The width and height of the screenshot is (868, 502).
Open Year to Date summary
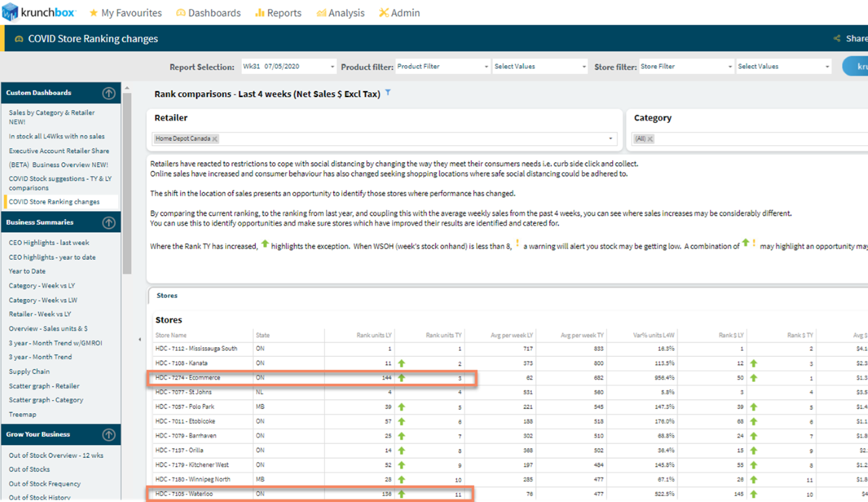pyautogui.click(x=27, y=271)
